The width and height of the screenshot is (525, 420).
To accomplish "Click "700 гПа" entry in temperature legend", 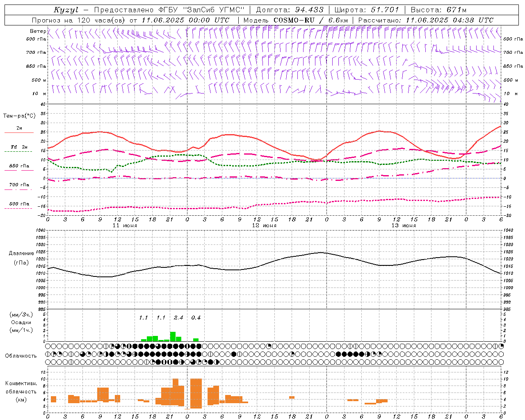I will click(19, 185).
